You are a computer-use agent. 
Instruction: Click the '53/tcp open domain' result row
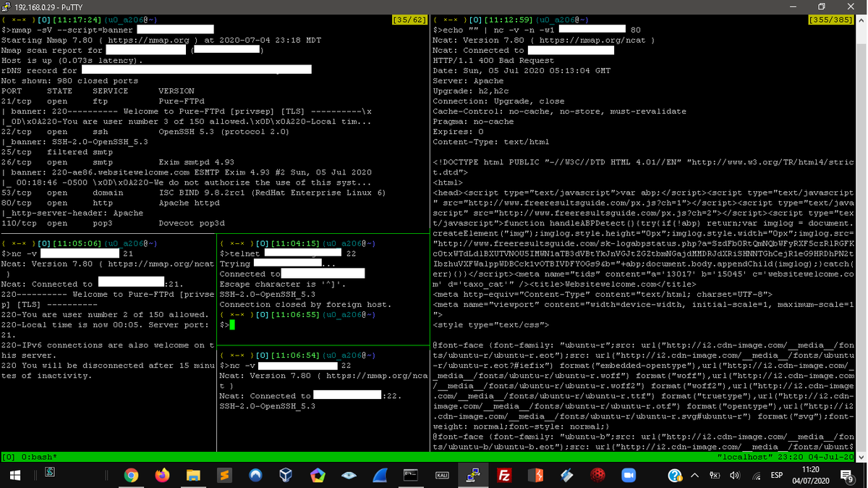coord(194,193)
